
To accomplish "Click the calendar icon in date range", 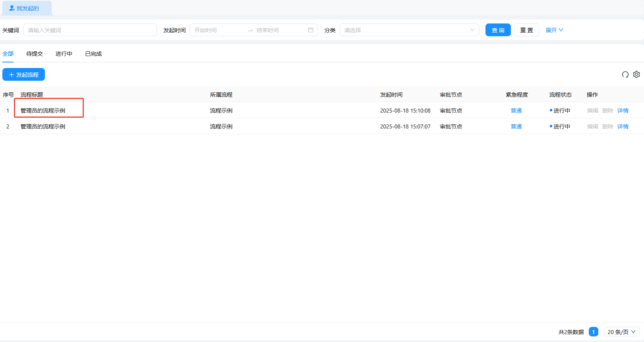I will pyautogui.click(x=311, y=30).
